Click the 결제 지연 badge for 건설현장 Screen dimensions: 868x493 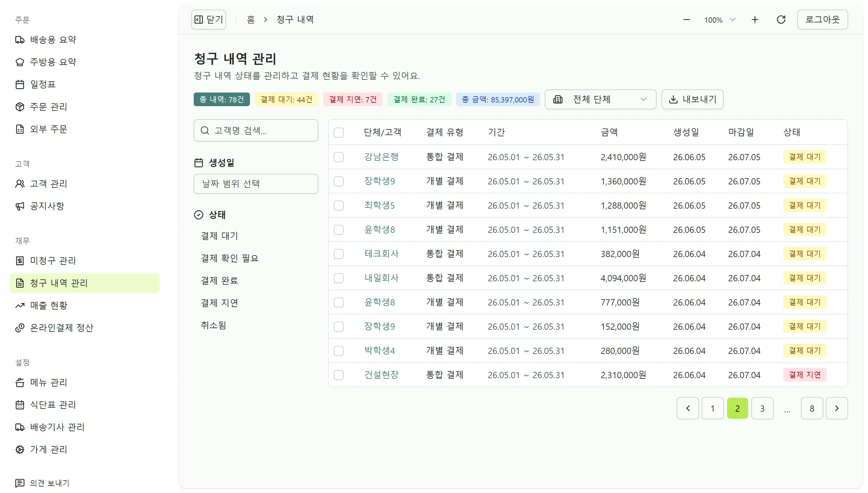click(805, 375)
